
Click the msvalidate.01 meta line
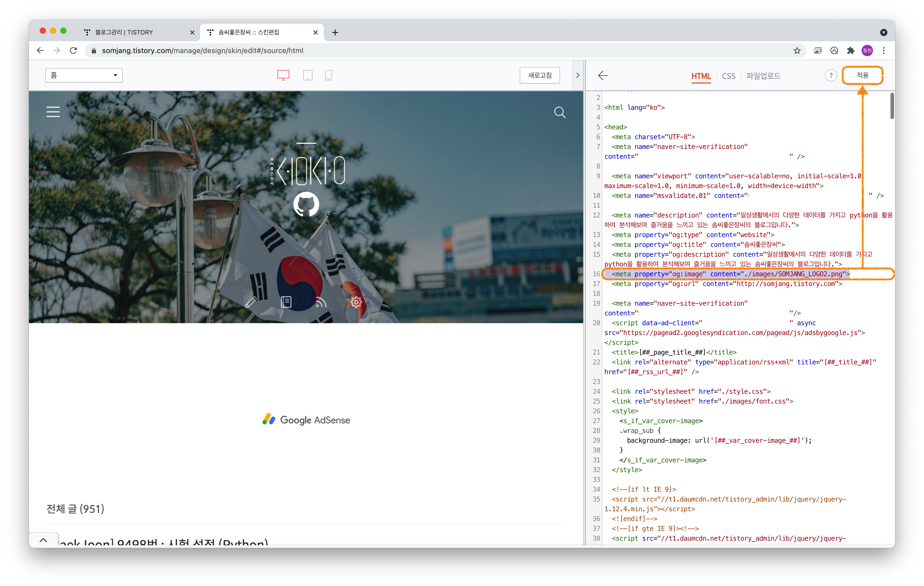747,196
